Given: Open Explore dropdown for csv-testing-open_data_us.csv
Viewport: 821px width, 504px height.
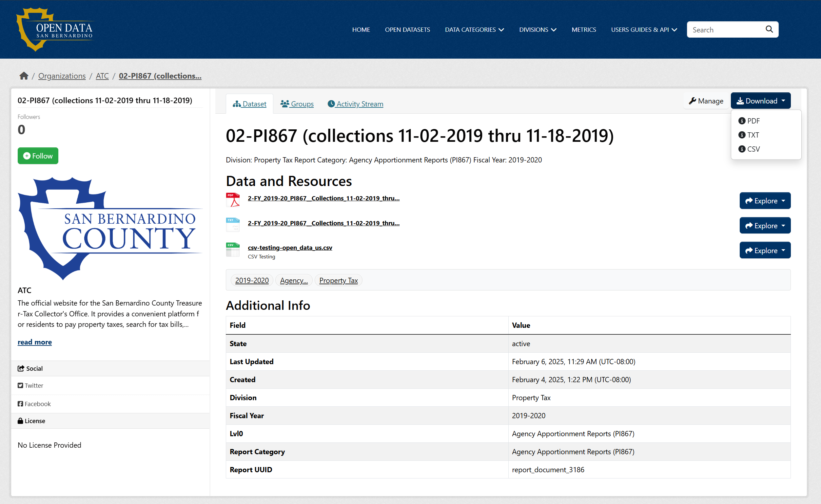Looking at the screenshot, I should 765,250.
